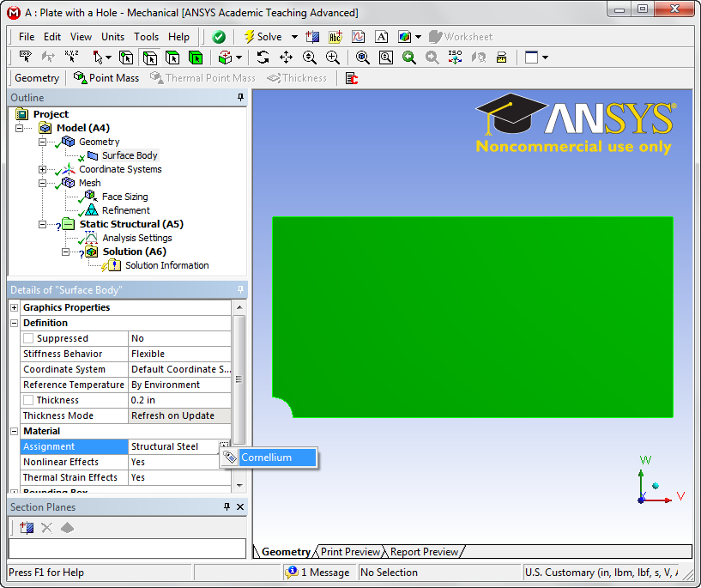This screenshot has width=701, height=588.
Task: Select the Box Zoom tool
Action: (x=333, y=58)
